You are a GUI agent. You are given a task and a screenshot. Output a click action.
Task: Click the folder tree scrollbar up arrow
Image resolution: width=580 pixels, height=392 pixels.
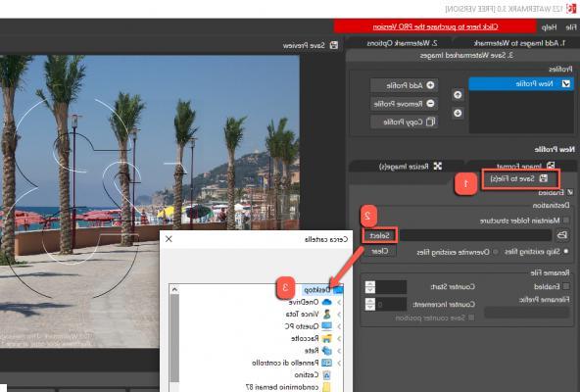[174, 289]
